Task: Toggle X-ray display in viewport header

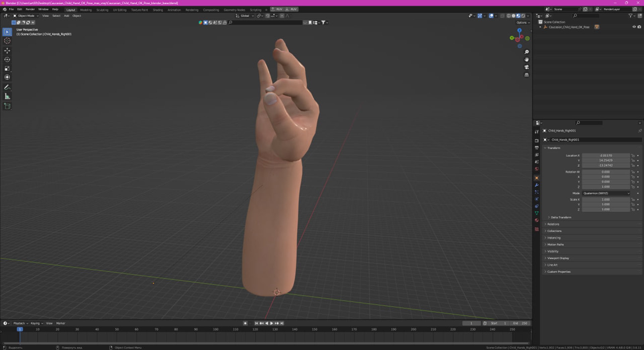Action: pos(502,16)
